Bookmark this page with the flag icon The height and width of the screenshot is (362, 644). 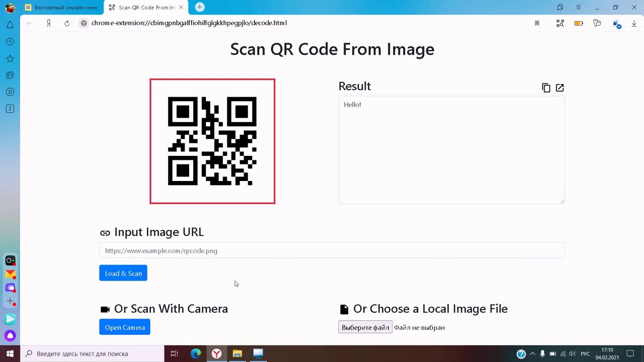point(537,23)
